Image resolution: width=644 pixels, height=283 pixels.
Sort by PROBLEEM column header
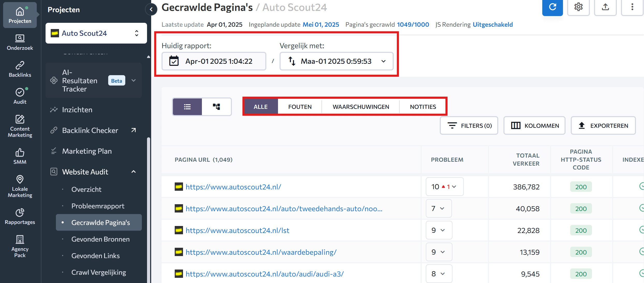click(447, 159)
